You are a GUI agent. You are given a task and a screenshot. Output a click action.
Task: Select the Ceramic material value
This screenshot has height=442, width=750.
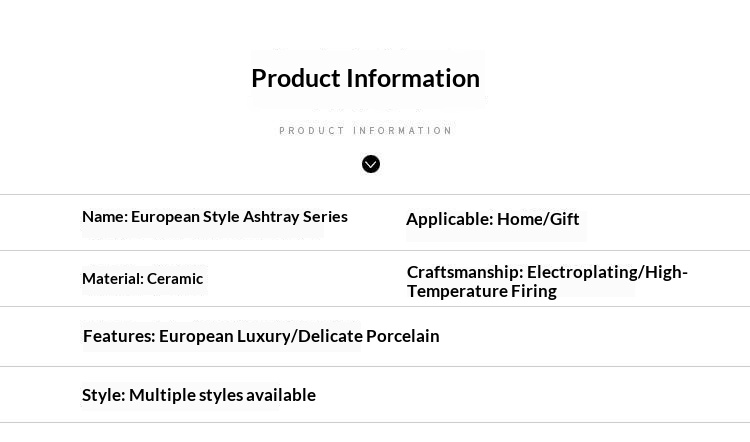coord(175,279)
